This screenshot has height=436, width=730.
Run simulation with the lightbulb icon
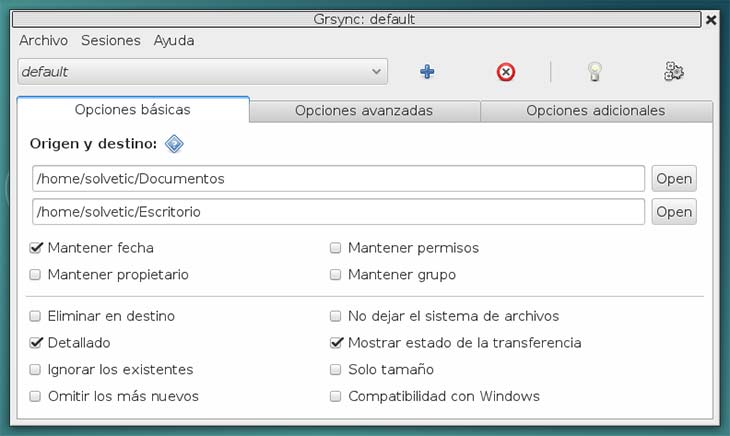point(595,72)
